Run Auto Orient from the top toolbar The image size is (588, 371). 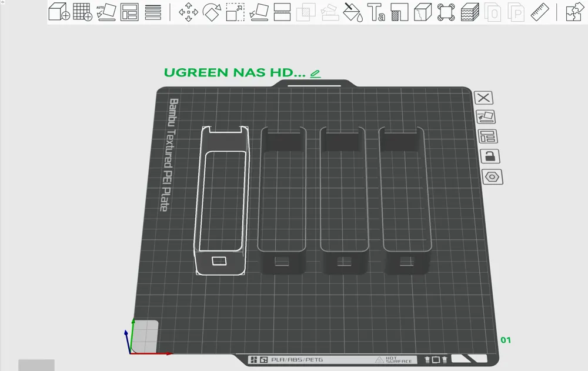tap(106, 12)
